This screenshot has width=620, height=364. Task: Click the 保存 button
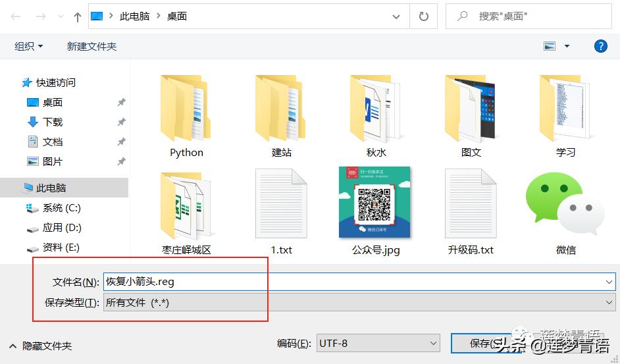click(486, 343)
